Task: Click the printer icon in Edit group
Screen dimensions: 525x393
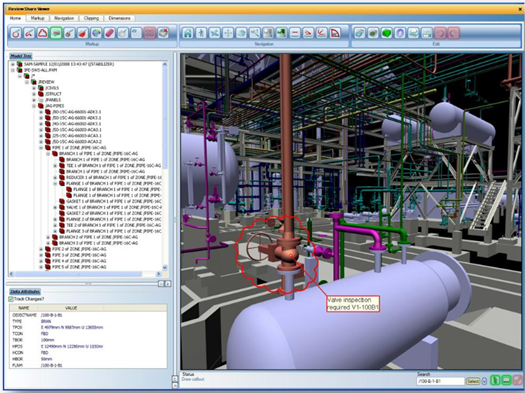Action: (427, 33)
